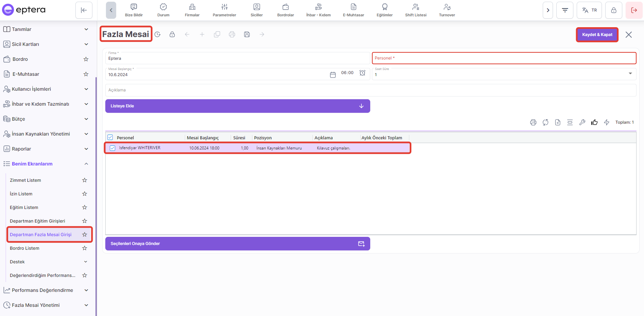The height and width of the screenshot is (316, 644).
Task: Star Departman Fazla Mesai Girişi as favorite
Action: pyautogui.click(x=85, y=234)
